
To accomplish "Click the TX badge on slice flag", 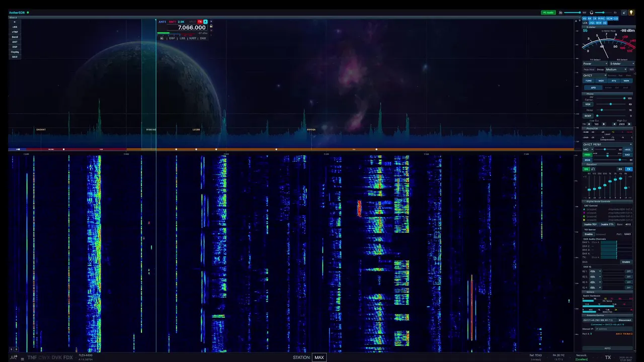I will (x=200, y=22).
